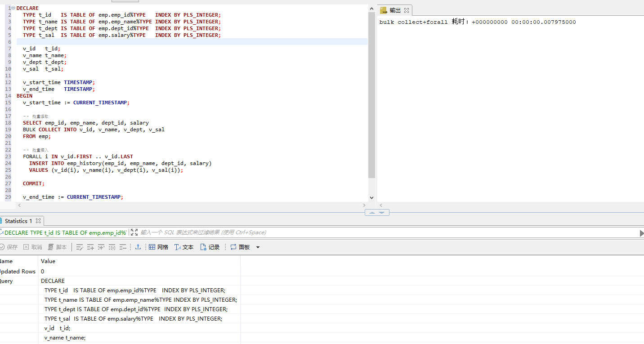Close the Statistics 1 tab
This screenshot has width=644, height=344.
(38, 221)
